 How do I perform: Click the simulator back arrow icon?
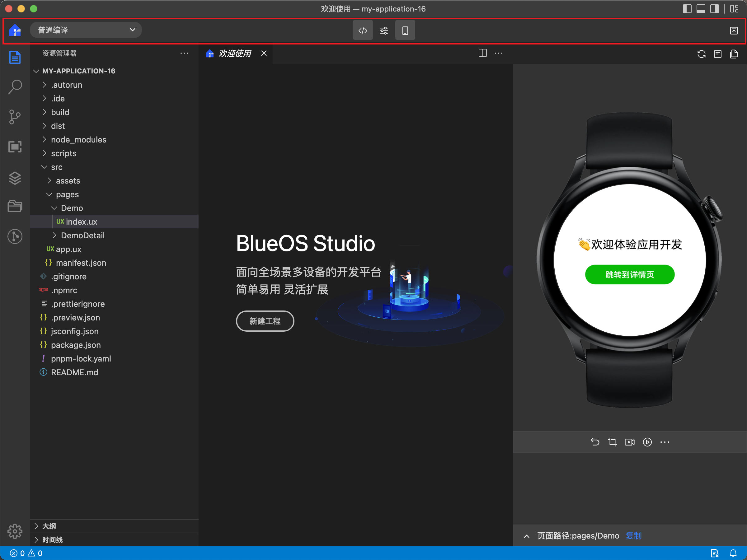595,442
